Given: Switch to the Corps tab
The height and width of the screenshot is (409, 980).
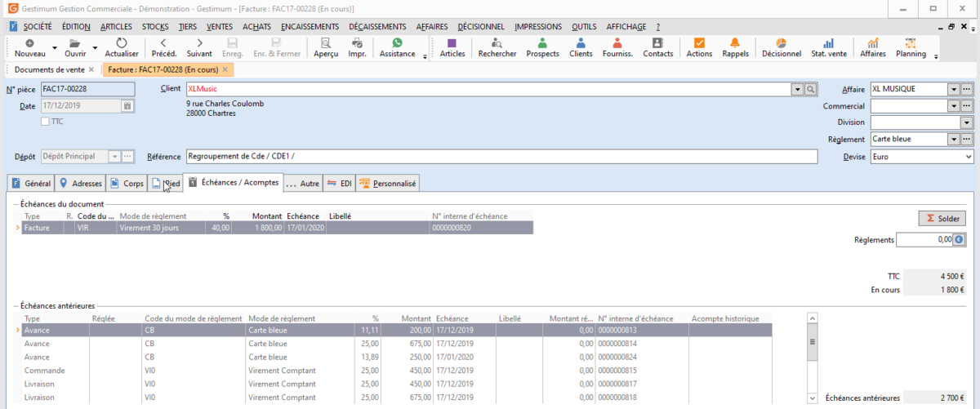Looking at the screenshot, I should pyautogui.click(x=127, y=184).
